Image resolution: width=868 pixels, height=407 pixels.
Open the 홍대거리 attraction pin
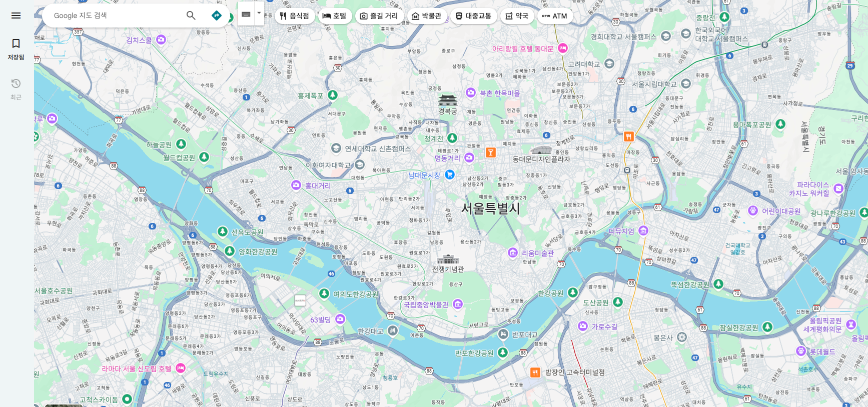[x=296, y=185]
